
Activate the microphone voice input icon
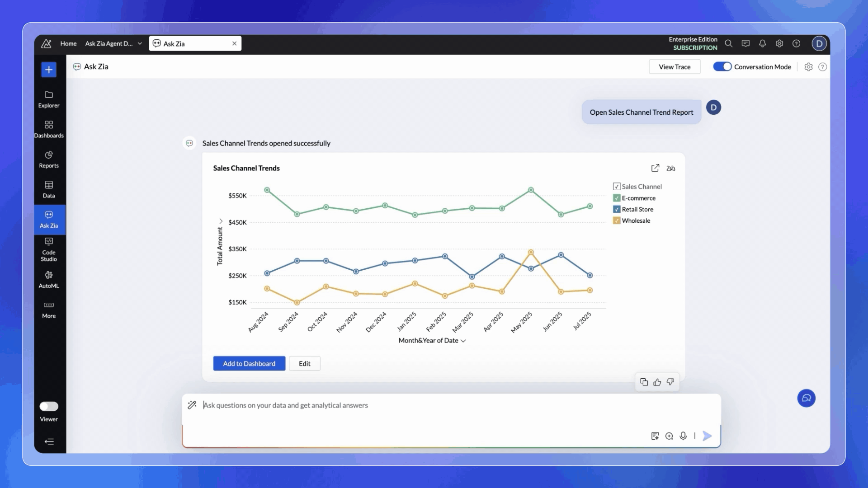pyautogui.click(x=683, y=436)
